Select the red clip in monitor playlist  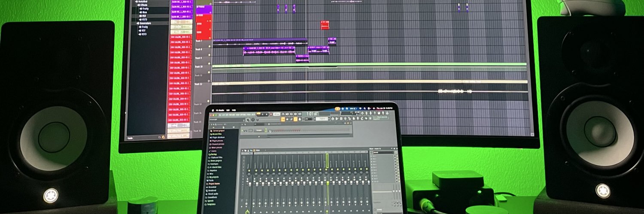point(325,26)
